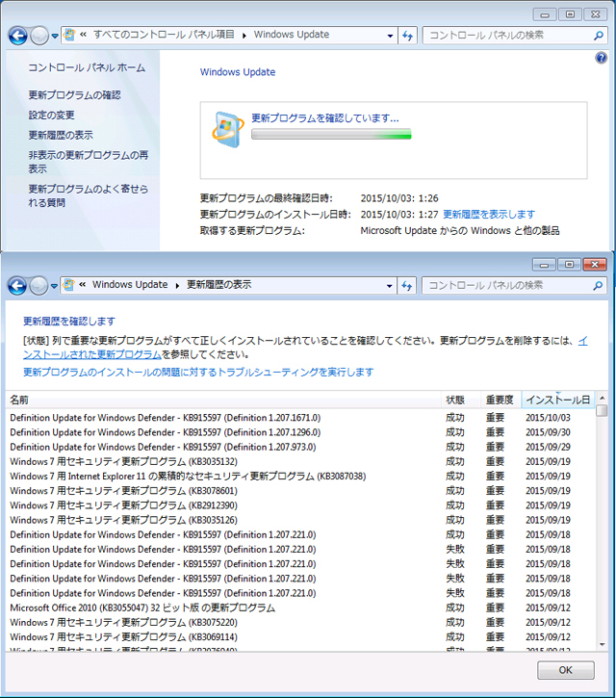Click the OK button
Screen dimensions: 616x698
coord(565,670)
